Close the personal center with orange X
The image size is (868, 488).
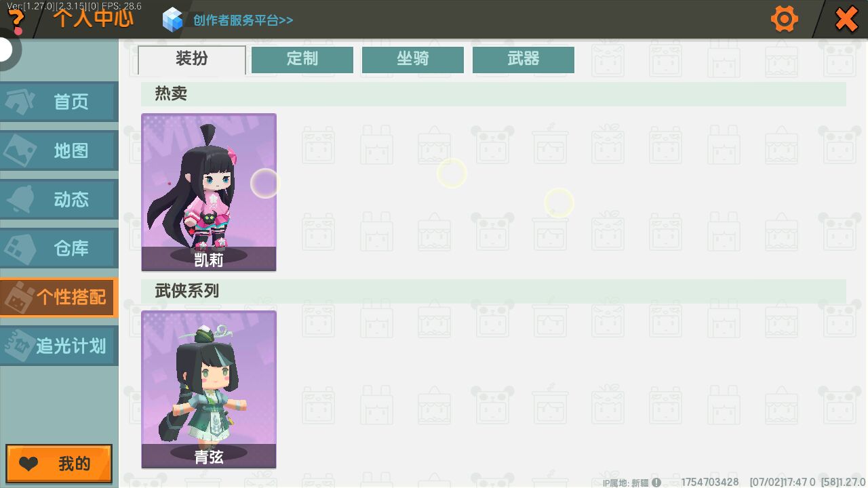point(846,19)
